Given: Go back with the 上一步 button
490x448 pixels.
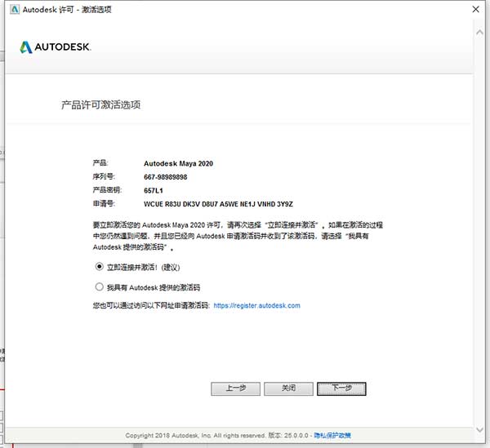Looking at the screenshot, I should click(x=235, y=388).
